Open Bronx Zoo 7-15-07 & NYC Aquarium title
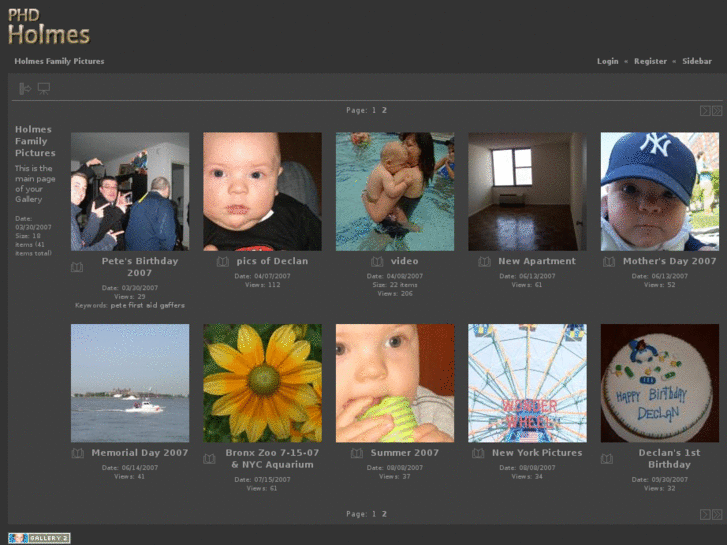Image resolution: width=727 pixels, height=545 pixels. pyautogui.click(x=272, y=458)
